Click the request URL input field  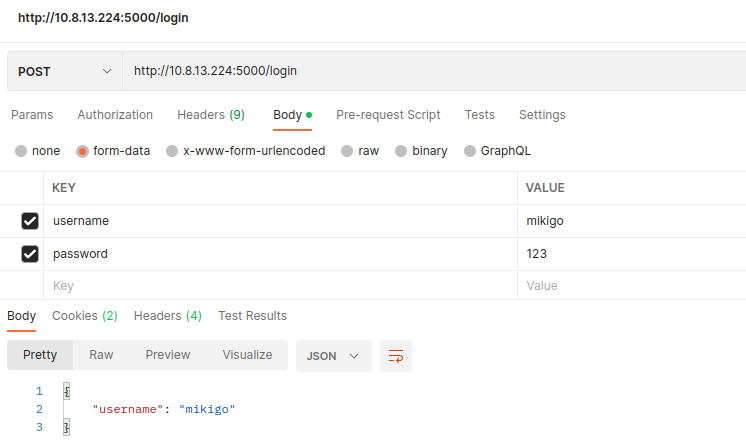(430, 71)
